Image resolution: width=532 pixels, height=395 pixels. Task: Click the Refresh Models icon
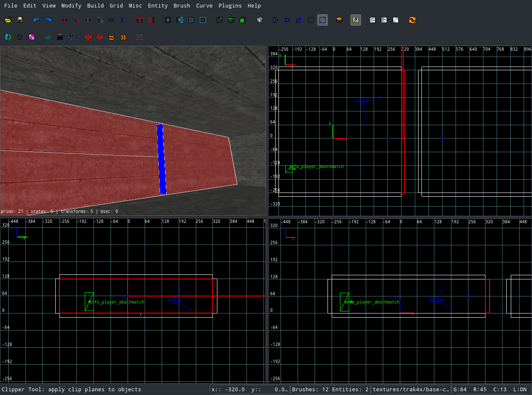(x=412, y=20)
